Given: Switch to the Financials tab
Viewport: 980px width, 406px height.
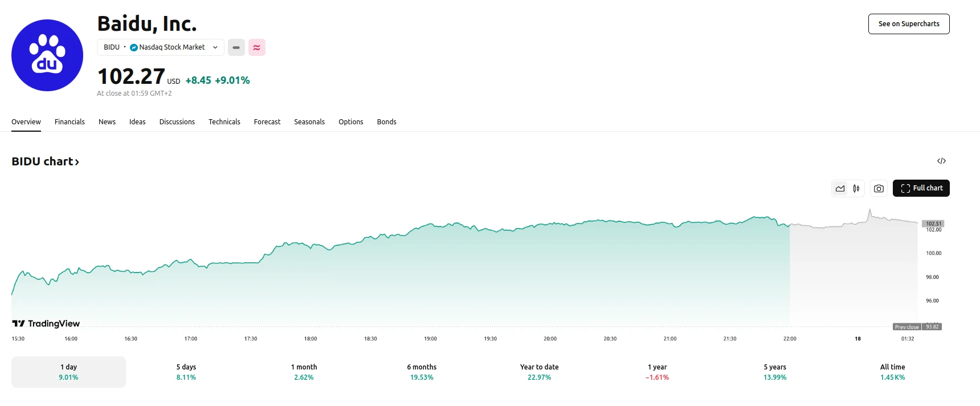Looking at the screenshot, I should click(70, 121).
